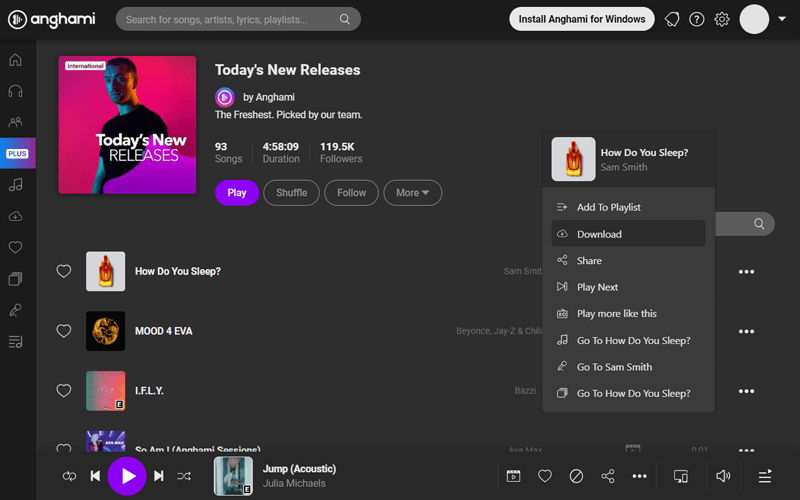Open the music note sidebar icon
Viewport: 800px width, 500px height.
[x=15, y=185]
